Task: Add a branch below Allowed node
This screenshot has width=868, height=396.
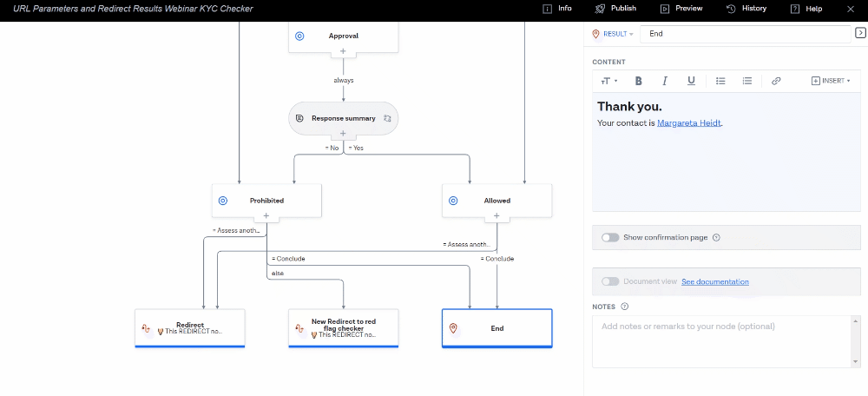Action: click(x=496, y=215)
